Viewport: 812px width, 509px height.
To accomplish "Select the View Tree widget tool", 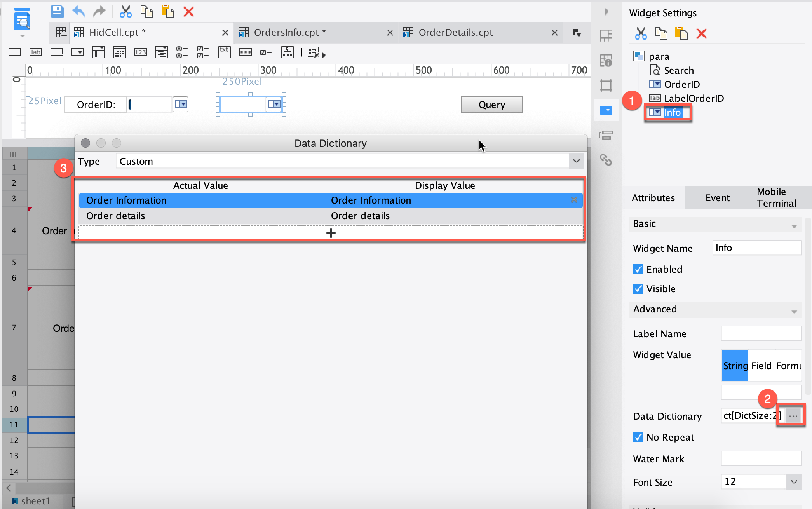I will (288, 52).
